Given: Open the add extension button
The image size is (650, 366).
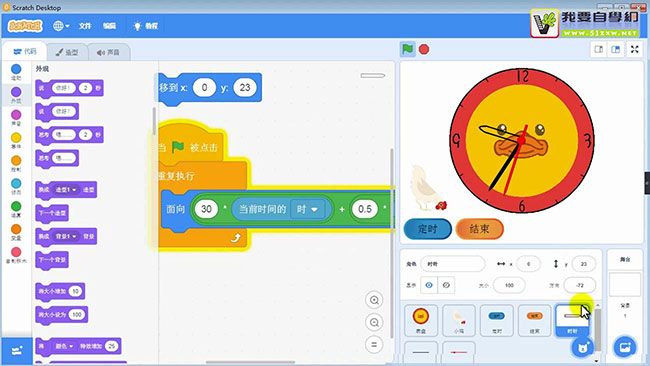Looking at the screenshot, I should click(x=17, y=351).
